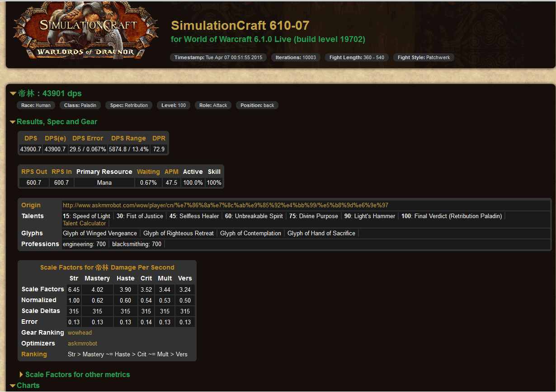
Task: Open the Talent Calculator link
Action: click(84, 223)
